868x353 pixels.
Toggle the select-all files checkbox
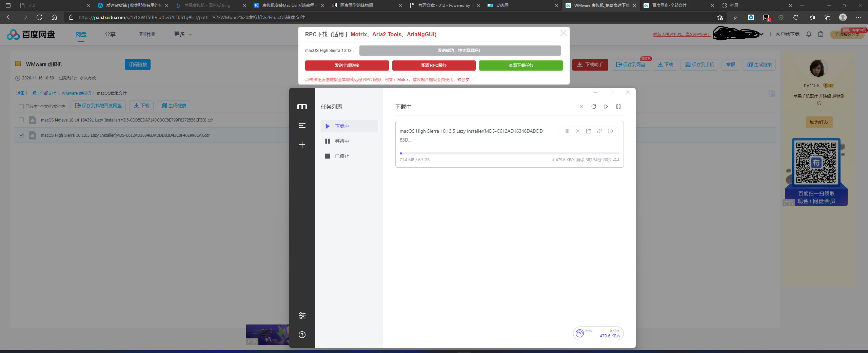[21, 106]
